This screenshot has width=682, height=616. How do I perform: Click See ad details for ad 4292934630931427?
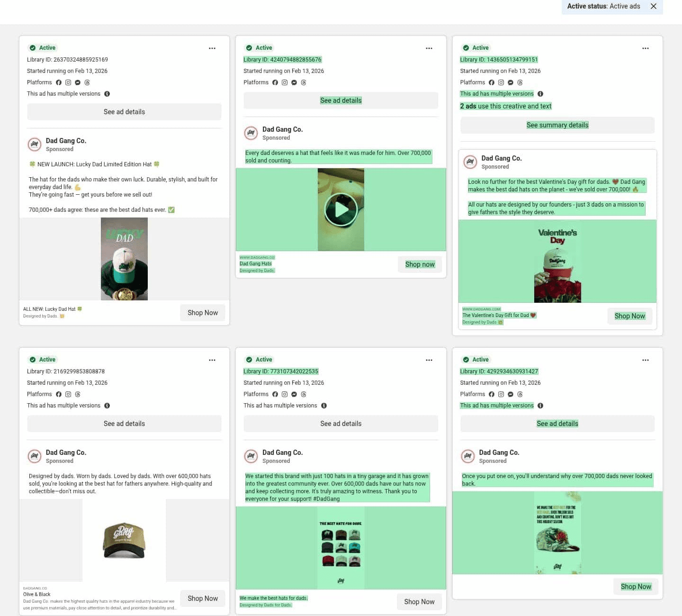coord(557,424)
